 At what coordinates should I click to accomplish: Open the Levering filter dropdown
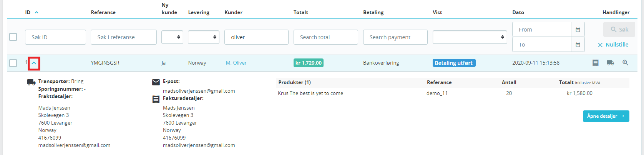pos(204,37)
